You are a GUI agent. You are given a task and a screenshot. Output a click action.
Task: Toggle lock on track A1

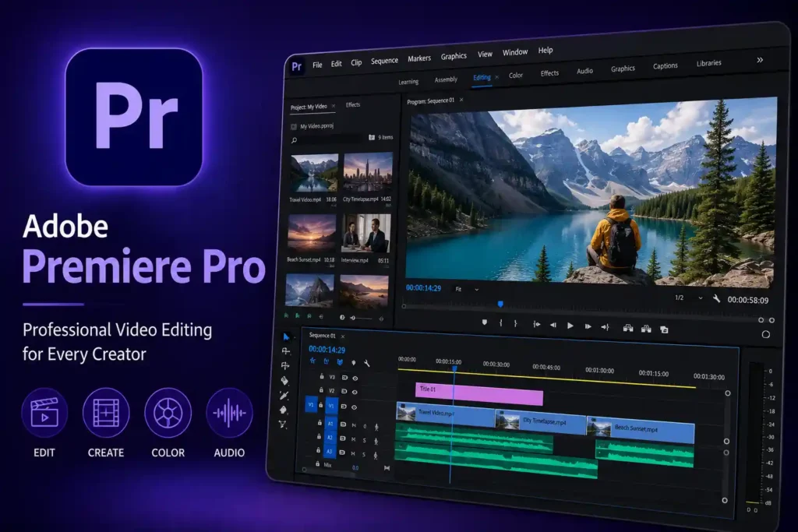[320, 422]
